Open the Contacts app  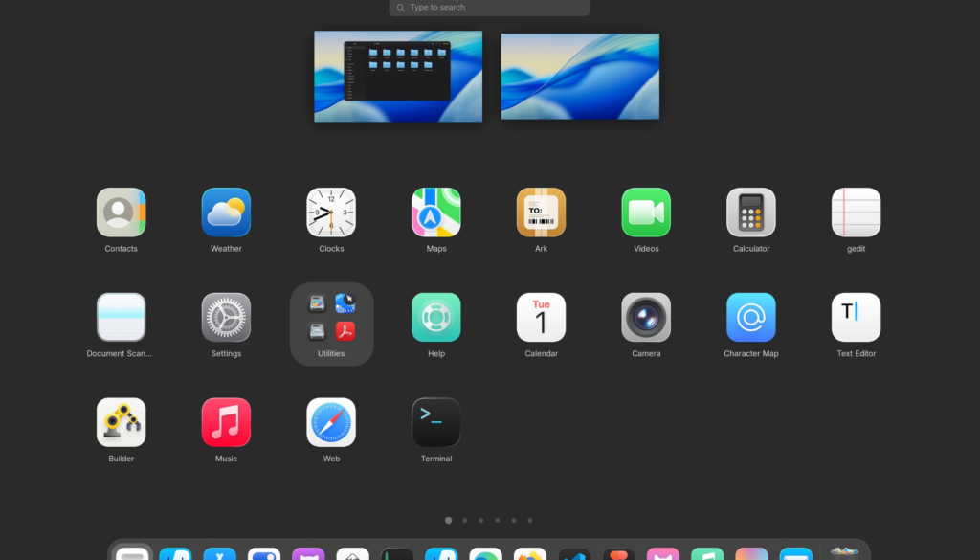121,213
